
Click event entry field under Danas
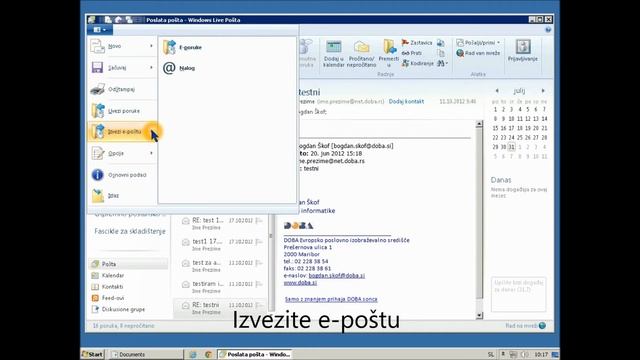pos(518,294)
